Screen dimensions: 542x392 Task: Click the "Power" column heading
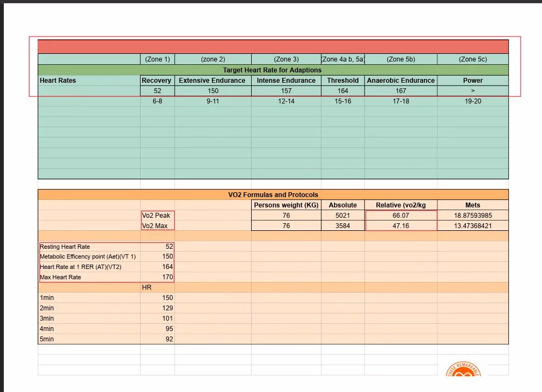tap(473, 81)
